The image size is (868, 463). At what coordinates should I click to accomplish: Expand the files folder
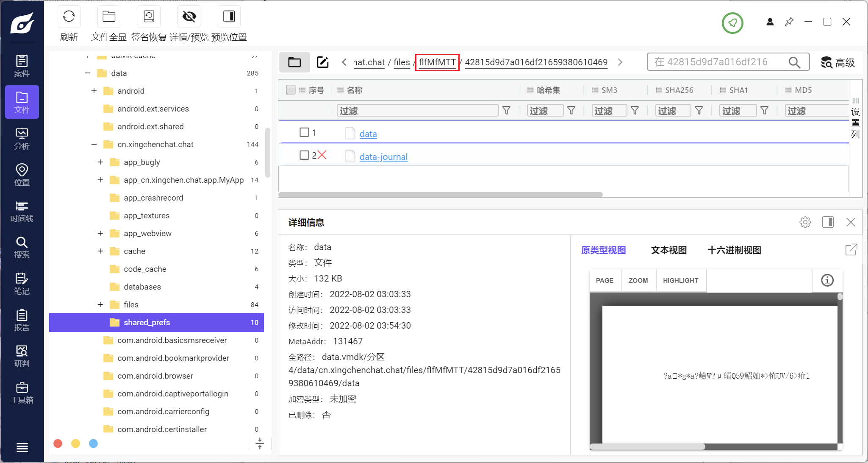[x=100, y=305]
